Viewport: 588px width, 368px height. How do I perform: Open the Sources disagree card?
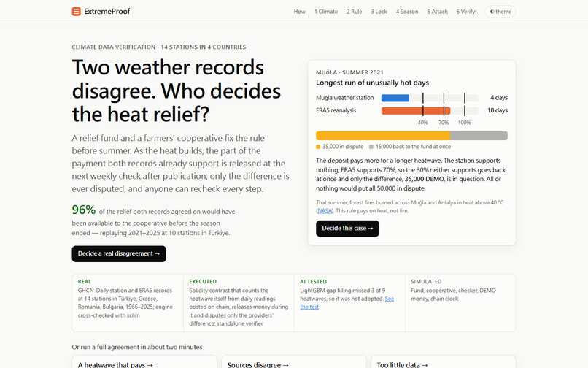click(293, 362)
